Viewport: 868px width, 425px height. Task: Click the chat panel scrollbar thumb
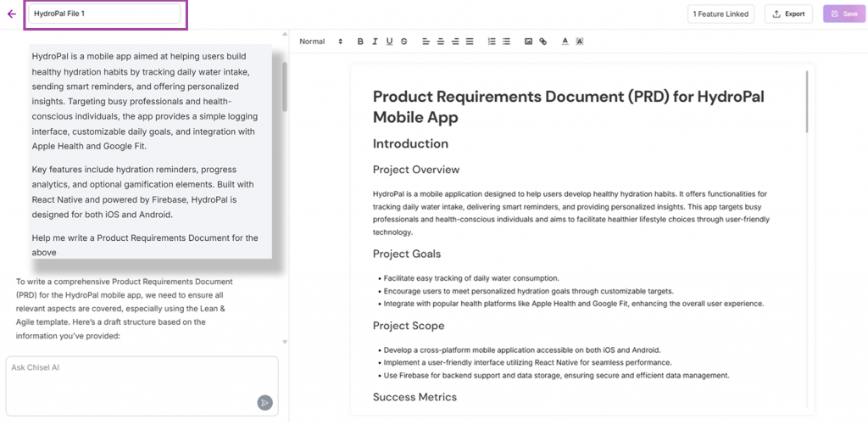285,87
